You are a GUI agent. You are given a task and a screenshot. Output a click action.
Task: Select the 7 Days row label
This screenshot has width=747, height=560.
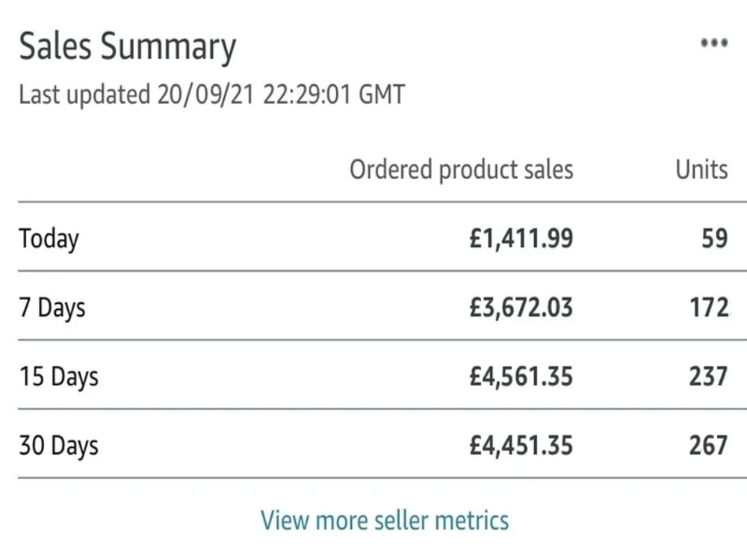(52, 308)
